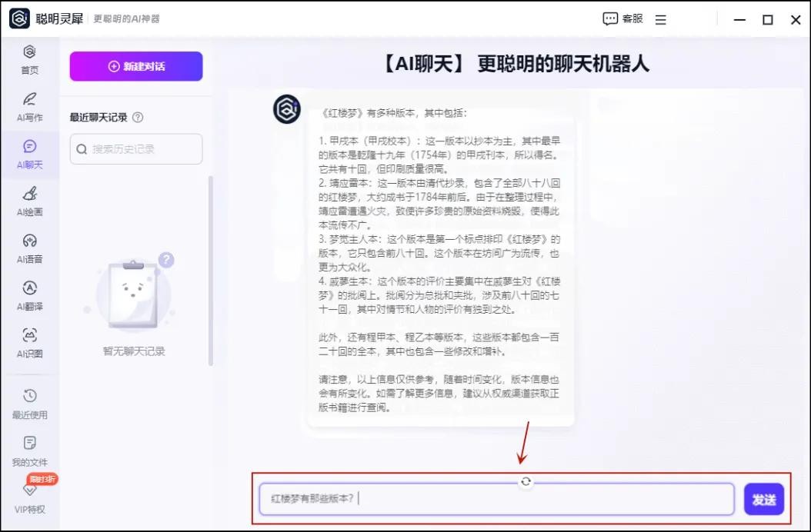Open 最近使用 recent history icon
The height and width of the screenshot is (532, 811).
pyautogui.click(x=29, y=404)
